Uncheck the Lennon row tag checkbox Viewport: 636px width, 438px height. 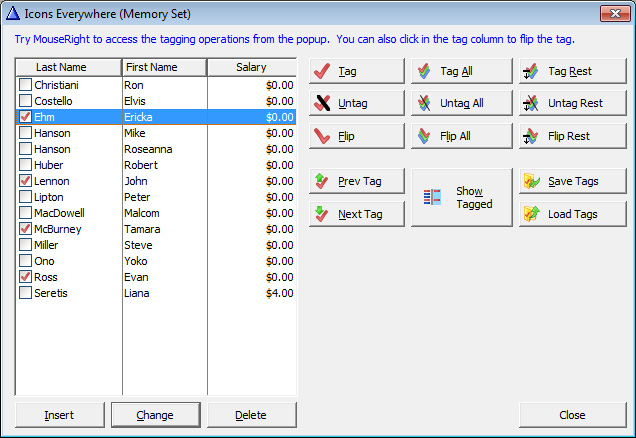(25, 181)
